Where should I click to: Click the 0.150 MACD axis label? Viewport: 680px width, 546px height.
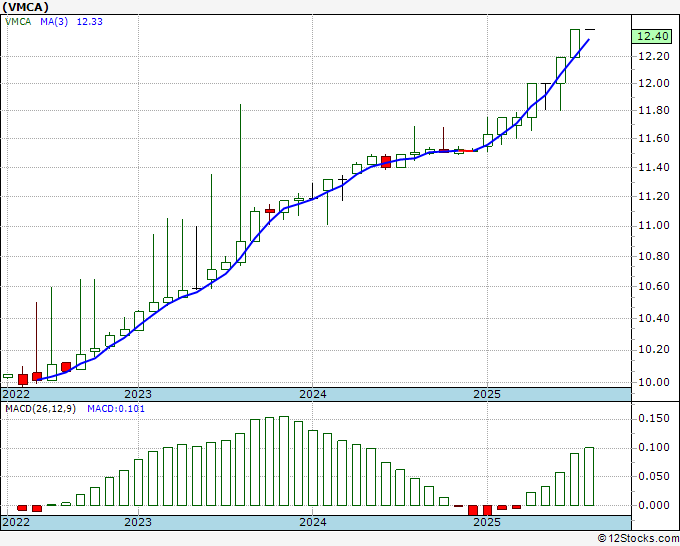653,417
